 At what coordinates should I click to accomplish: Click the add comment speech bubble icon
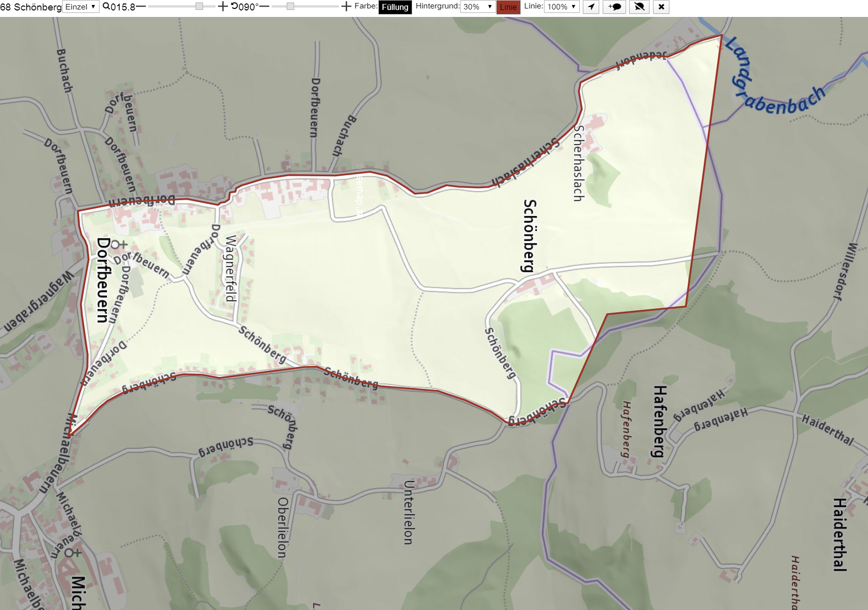[614, 7]
